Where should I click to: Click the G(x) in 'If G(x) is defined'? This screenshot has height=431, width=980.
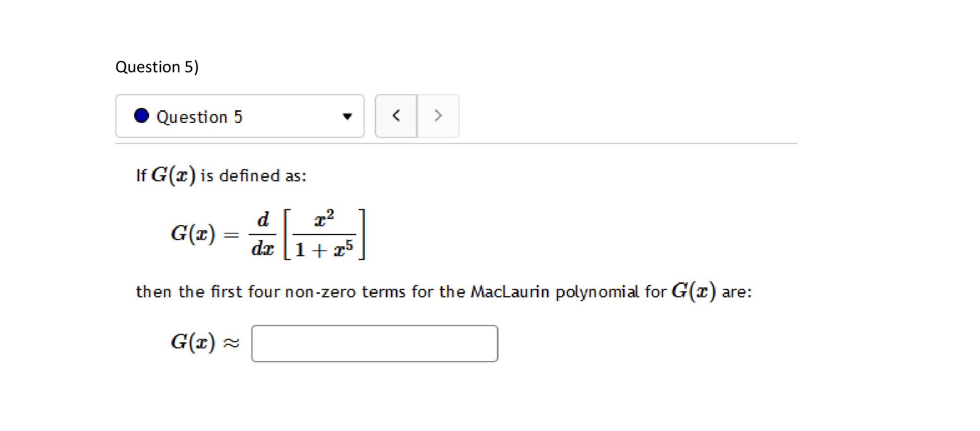pos(173,175)
